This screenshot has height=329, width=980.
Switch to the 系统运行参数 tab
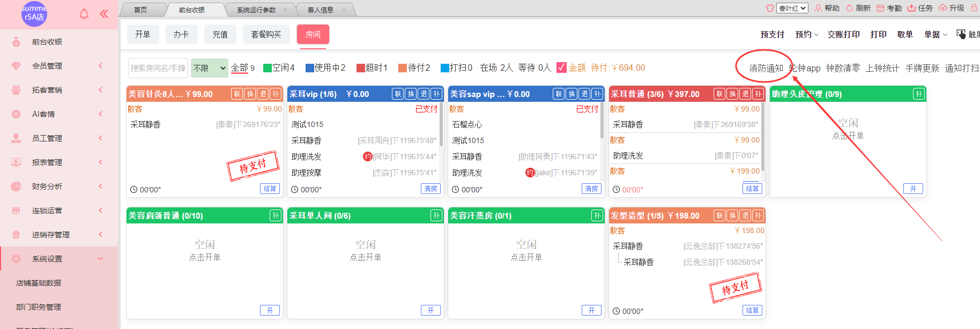256,10
